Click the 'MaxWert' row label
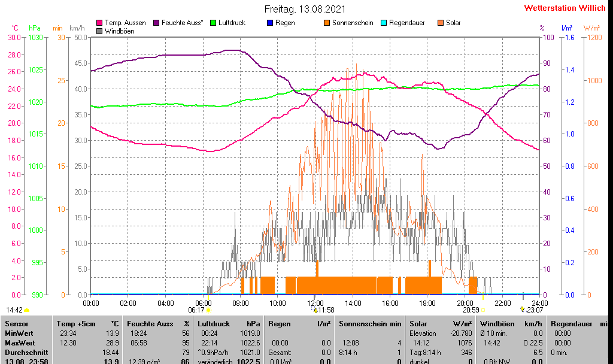Screen dimensions: 613x364 [20, 343]
